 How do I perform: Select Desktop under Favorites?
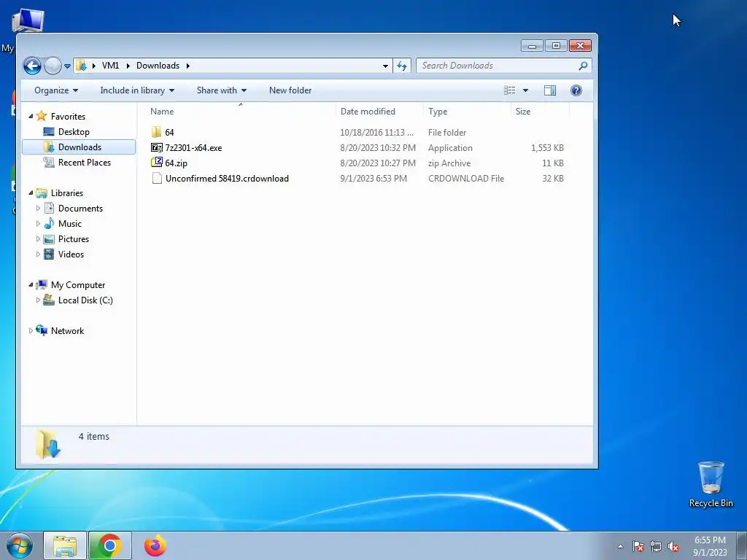74,132
